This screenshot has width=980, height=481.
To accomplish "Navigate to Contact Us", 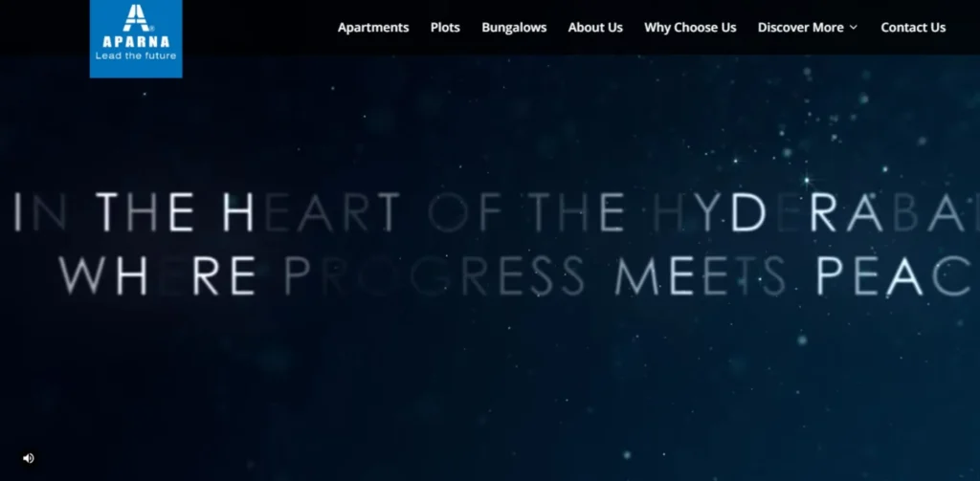I will 913,28.
